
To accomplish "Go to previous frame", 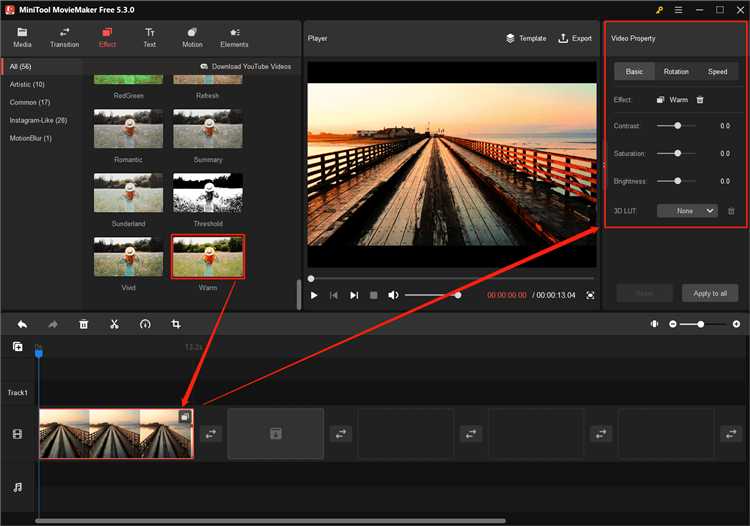I will pyautogui.click(x=334, y=295).
